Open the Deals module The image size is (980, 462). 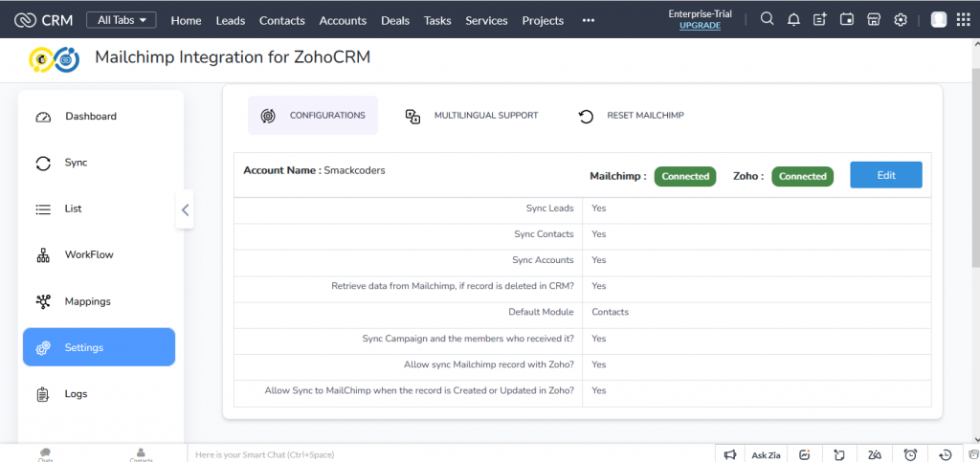click(395, 21)
